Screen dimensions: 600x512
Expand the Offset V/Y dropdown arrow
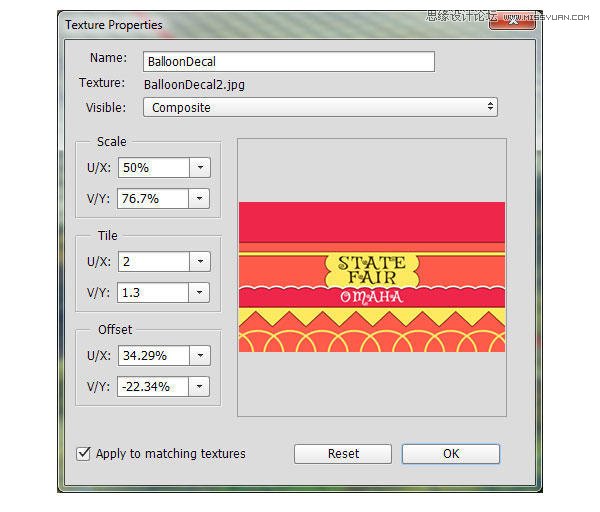(x=199, y=386)
